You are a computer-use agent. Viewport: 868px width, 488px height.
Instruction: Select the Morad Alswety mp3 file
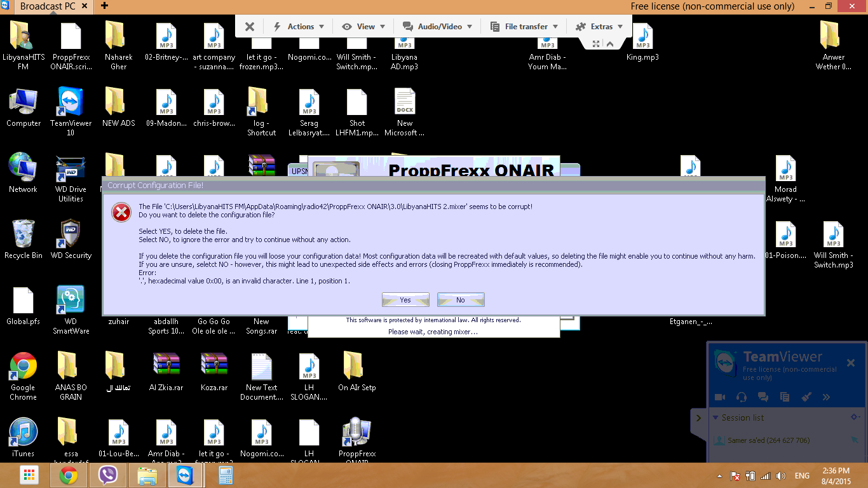[785, 179]
